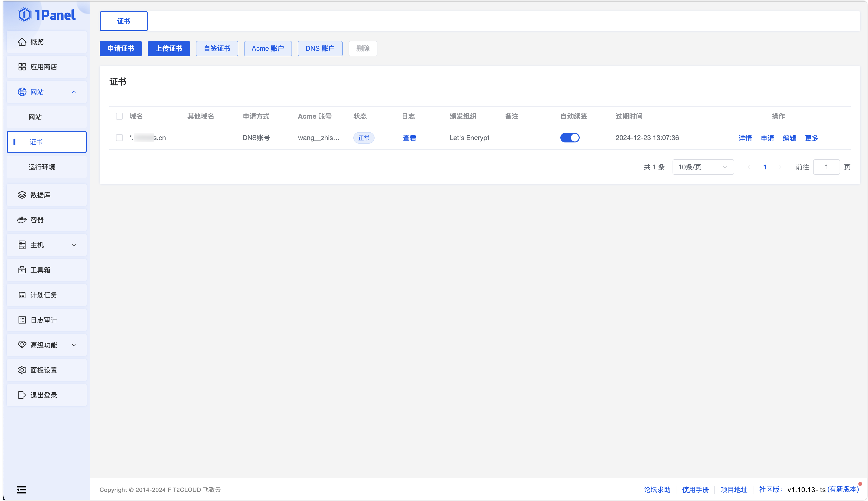868x501 pixels.
Task: Click the 概览 home icon in sidebar
Action: pyautogui.click(x=22, y=42)
